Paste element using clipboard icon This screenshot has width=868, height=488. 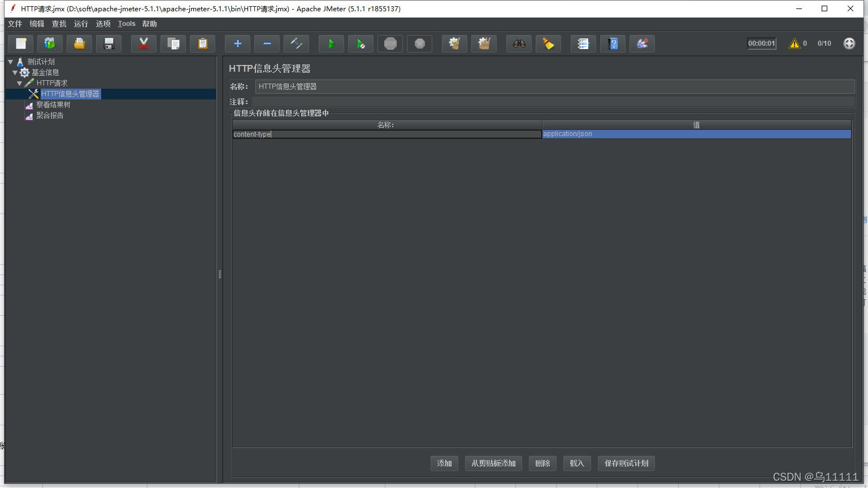pyautogui.click(x=202, y=43)
